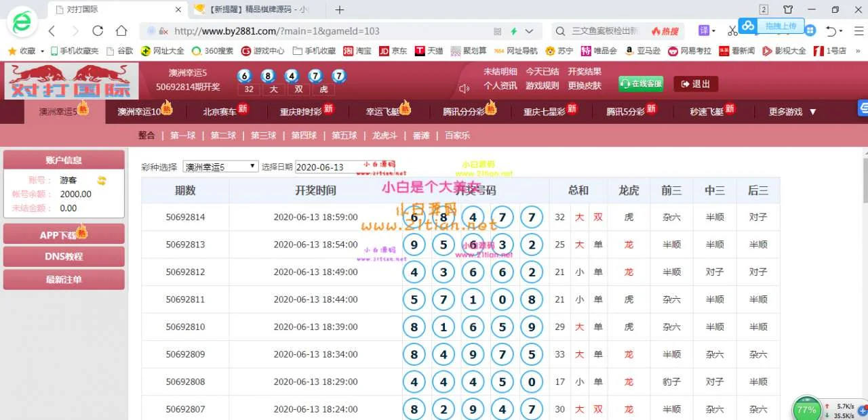
Task: Open the 在线客服 online support
Action: tap(640, 84)
